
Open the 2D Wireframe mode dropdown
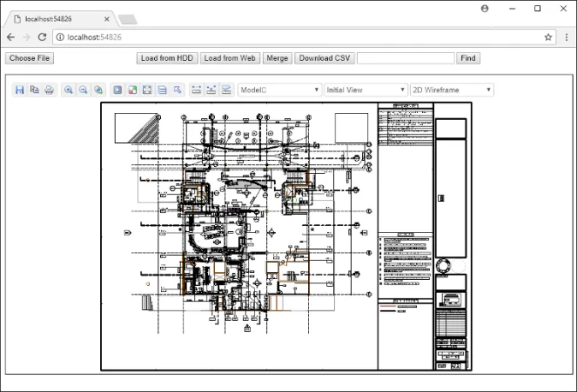point(452,90)
